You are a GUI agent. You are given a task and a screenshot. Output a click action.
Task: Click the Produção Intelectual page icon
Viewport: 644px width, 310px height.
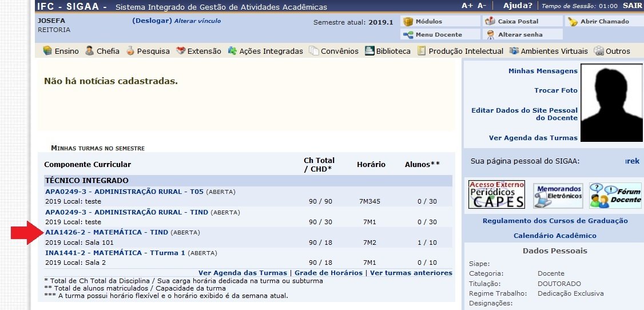tap(421, 51)
